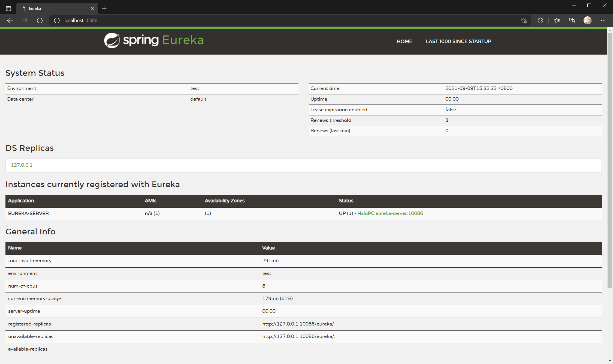This screenshot has height=364, width=613.
Task: Open LAST 1000 SINCE STARTUP
Action: point(458,41)
